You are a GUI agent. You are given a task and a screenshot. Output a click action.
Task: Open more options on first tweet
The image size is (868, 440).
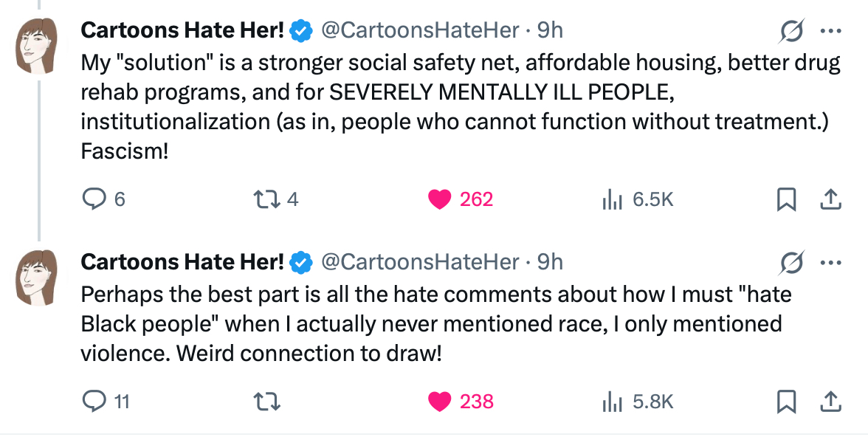pos(830,31)
